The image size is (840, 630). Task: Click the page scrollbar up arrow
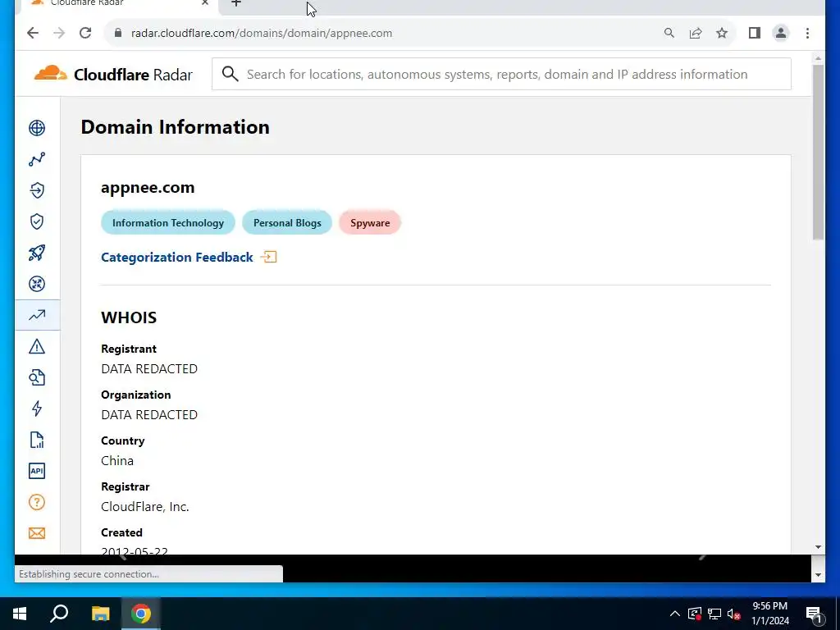click(818, 58)
